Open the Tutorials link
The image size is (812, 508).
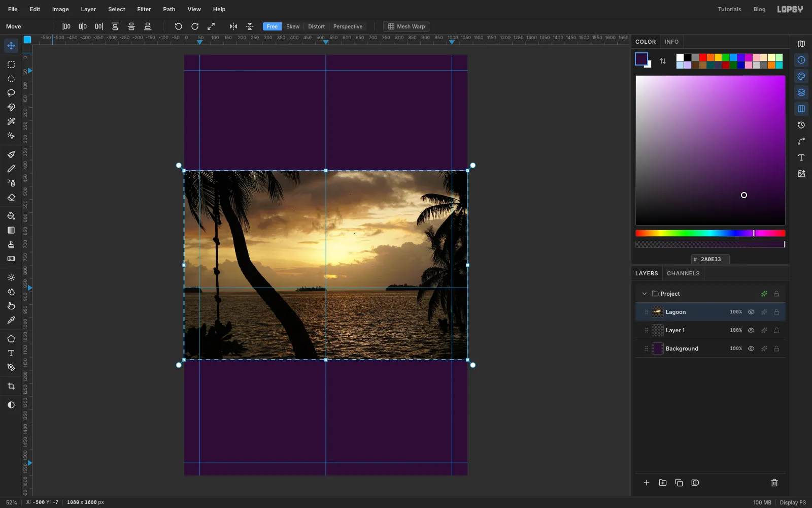[x=729, y=9]
